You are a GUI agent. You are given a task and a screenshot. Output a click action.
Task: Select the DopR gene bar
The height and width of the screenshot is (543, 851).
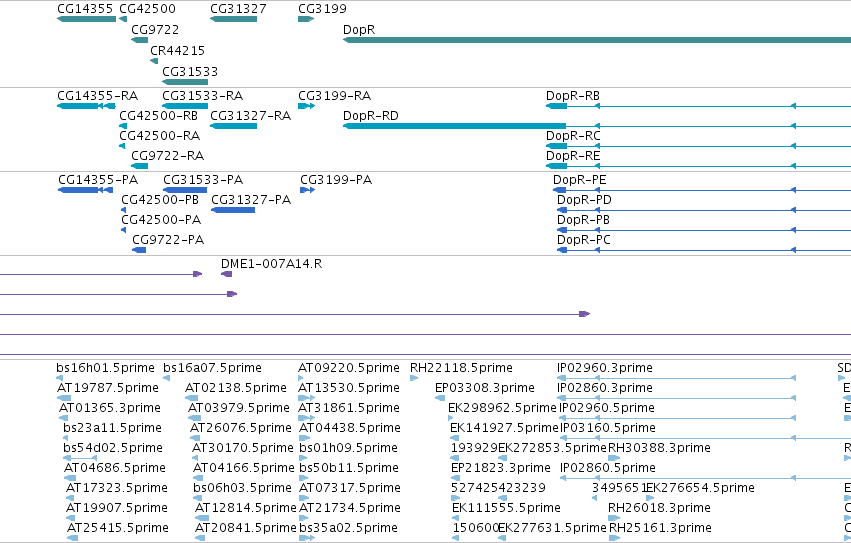tap(597, 40)
